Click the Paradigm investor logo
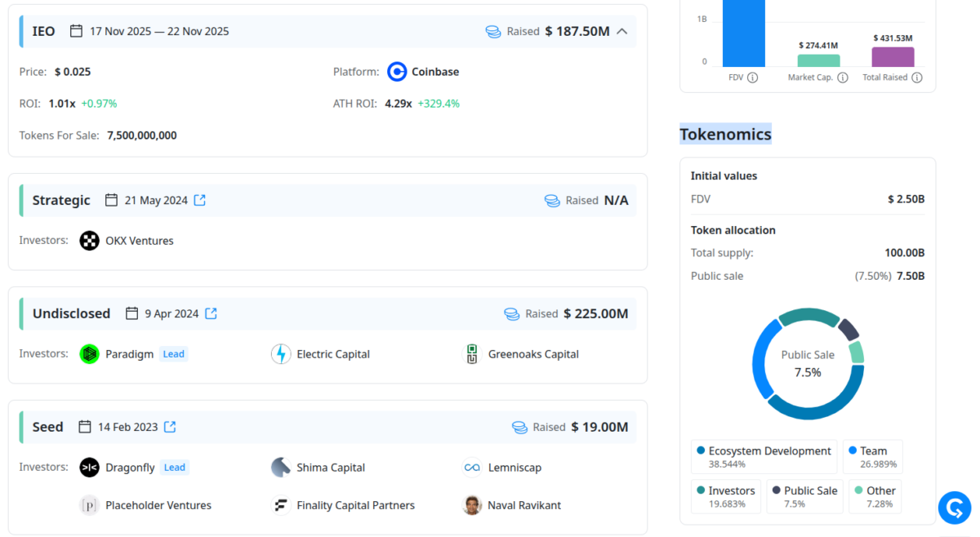Viewport: 980px width, 537px height. 88,354
